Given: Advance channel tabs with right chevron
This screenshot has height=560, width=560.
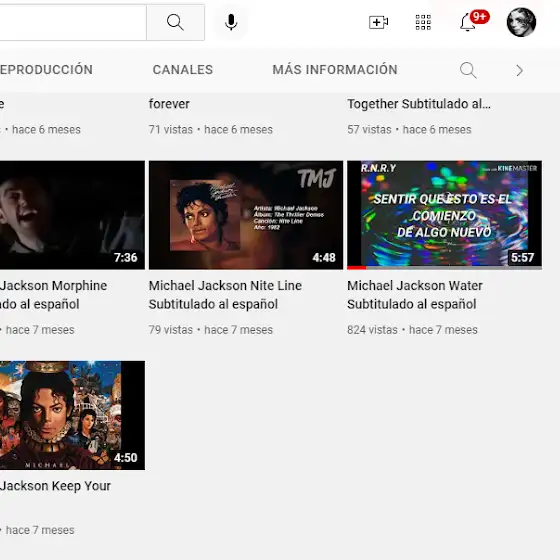Looking at the screenshot, I should coord(519,70).
